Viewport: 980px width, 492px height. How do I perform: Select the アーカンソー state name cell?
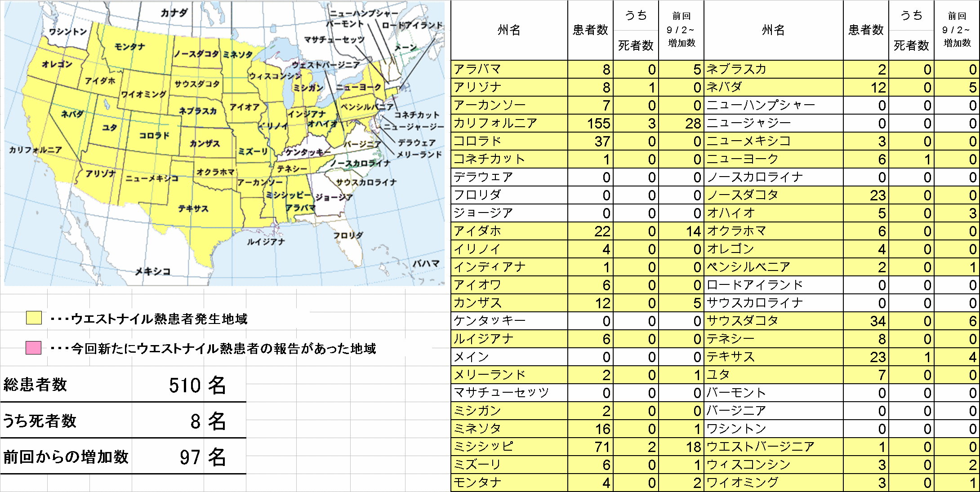(509, 105)
